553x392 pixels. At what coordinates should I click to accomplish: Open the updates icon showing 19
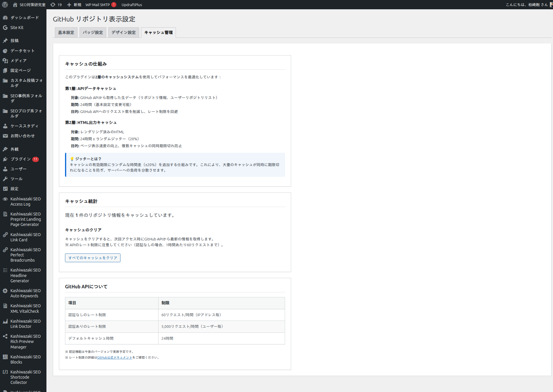pyautogui.click(x=53, y=5)
